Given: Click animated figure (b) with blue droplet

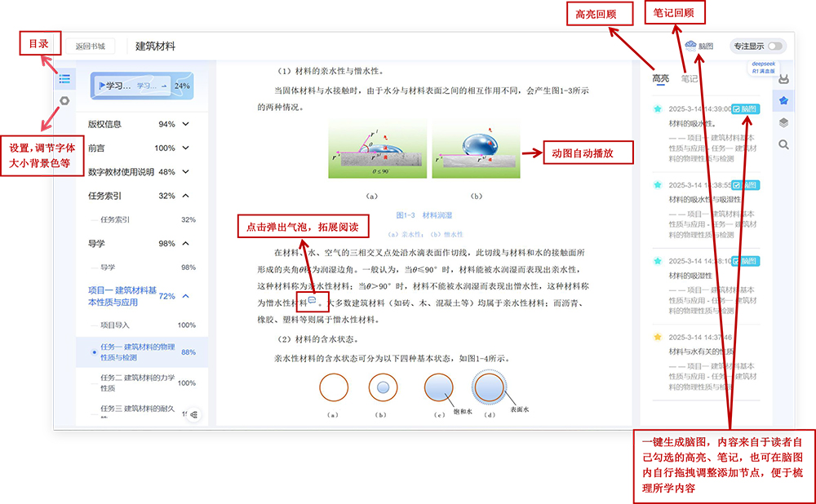Looking at the screenshot, I should coord(477,148).
